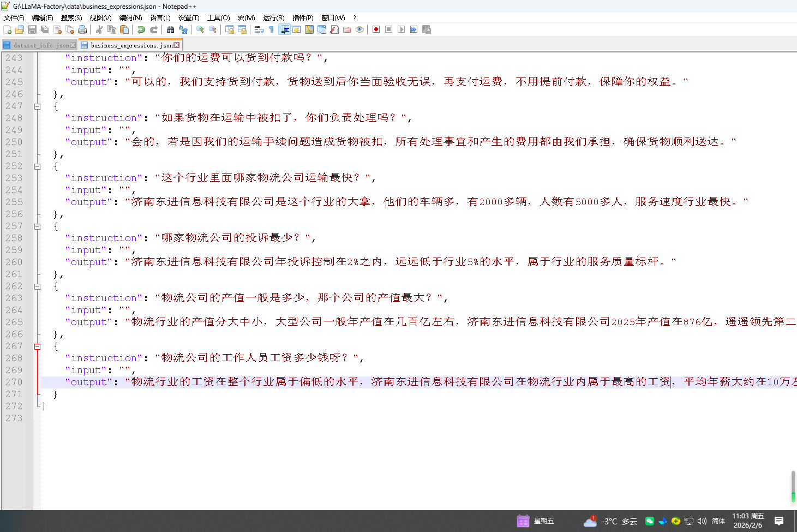This screenshot has width=797, height=532.
Task: Click the Open file toolbar icon
Action: [20, 29]
